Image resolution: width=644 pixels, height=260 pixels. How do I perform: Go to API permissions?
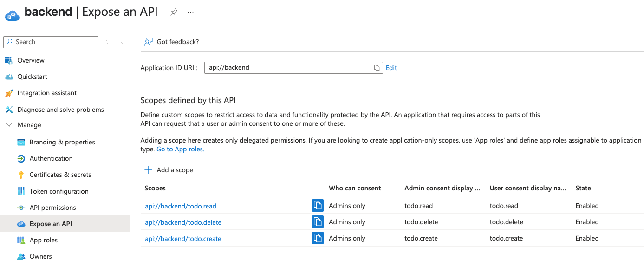pos(52,208)
